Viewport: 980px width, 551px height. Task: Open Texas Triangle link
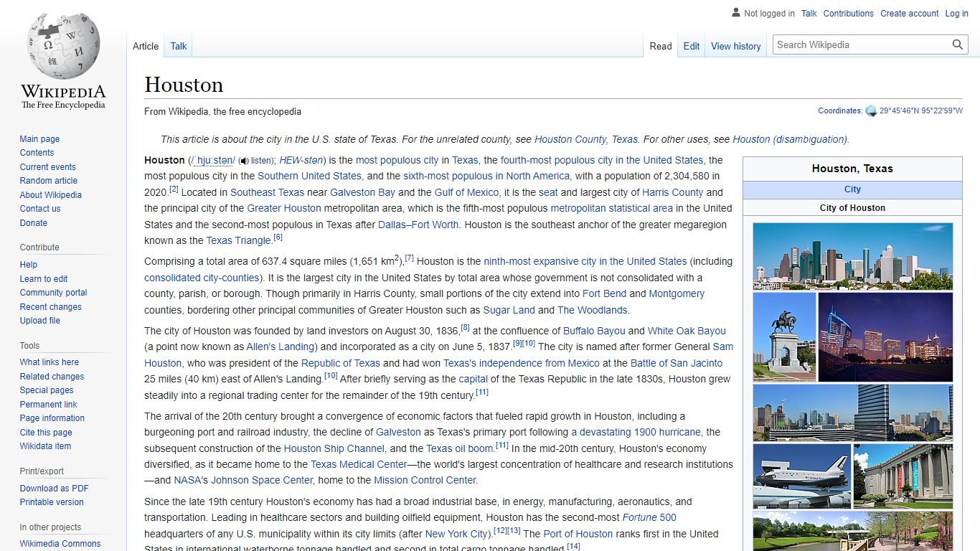click(238, 240)
